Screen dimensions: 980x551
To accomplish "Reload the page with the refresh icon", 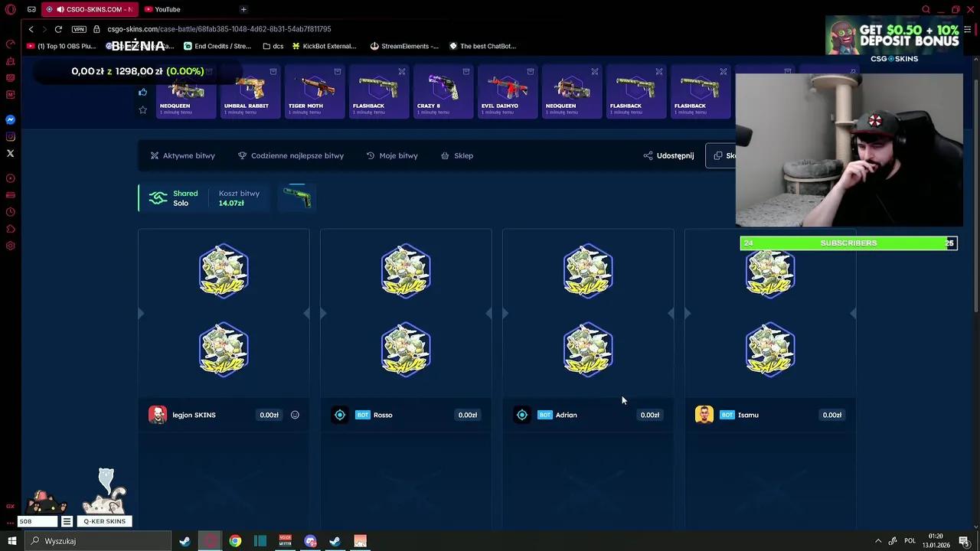I will 58,29.
